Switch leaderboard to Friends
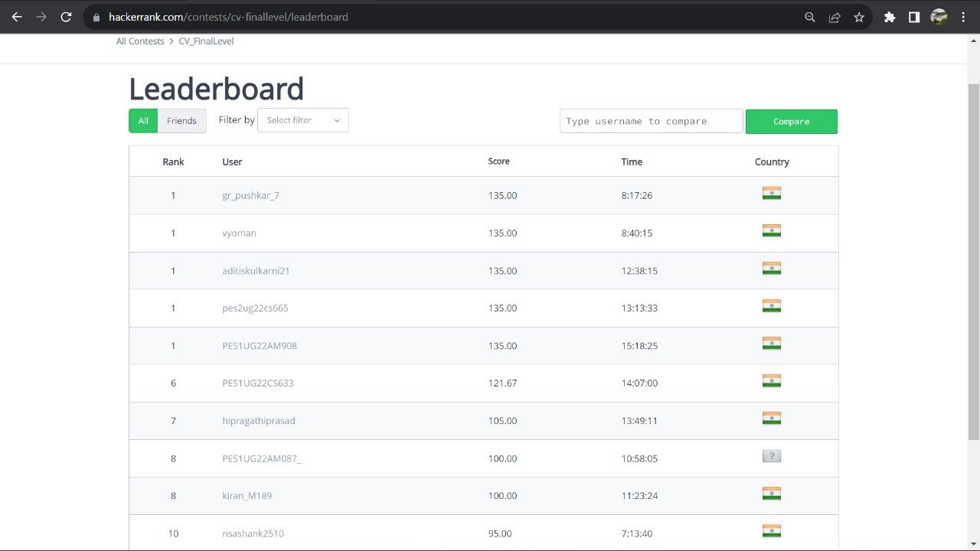This screenshot has height=551, width=980. (181, 121)
